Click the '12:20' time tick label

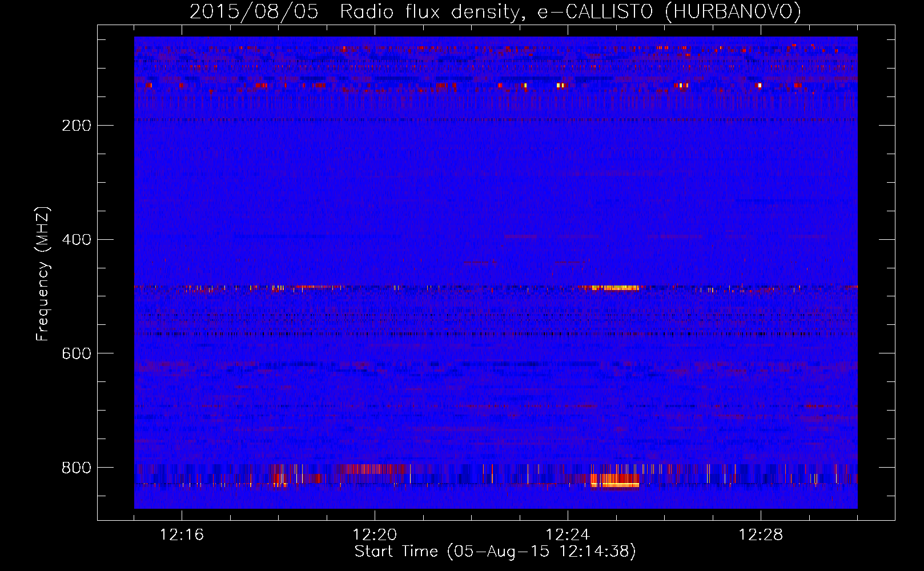coord(375,535)
